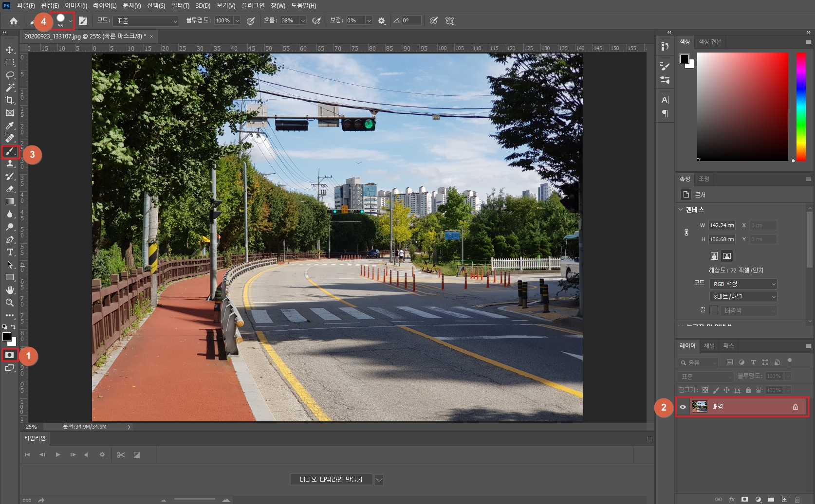Open the 보정 0% dropdown arrow
The width and height of the screenshot is (815, 504).
(x=369, y=21)
